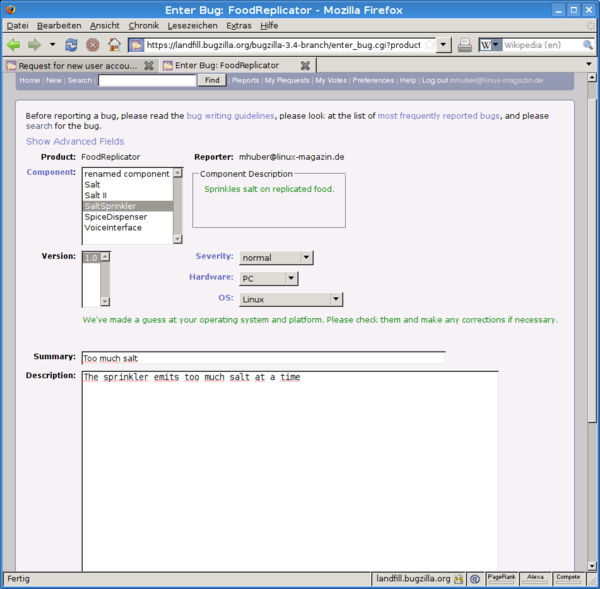The height and width of the screenshot is (589, 600).
Task: Open the Preferences link
Action: pyautogui.click(x=373, y=80)
